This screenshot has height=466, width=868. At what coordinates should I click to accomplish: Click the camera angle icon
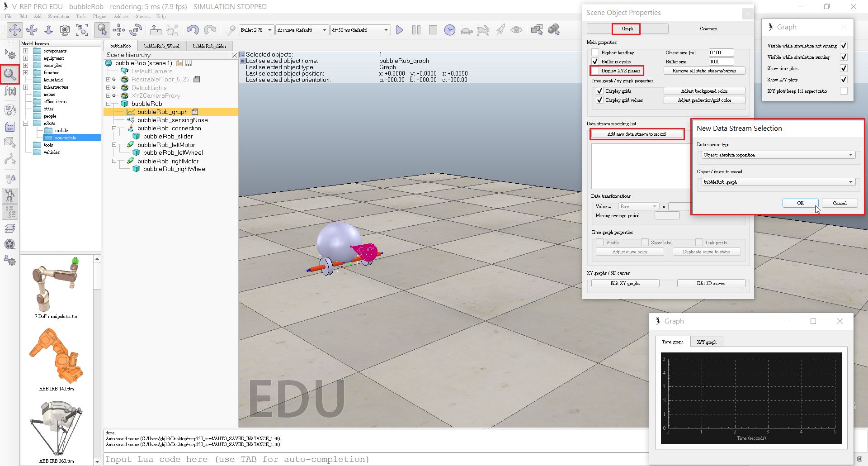tap(65, 30)
